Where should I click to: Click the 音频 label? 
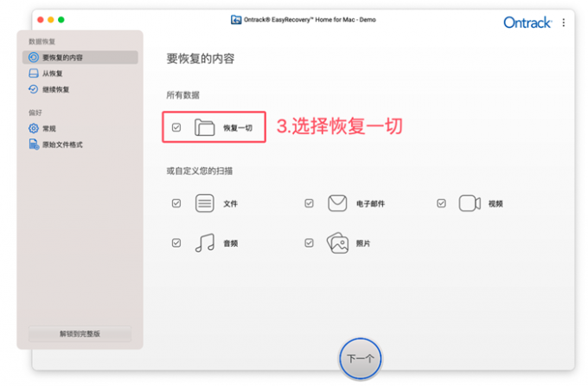(231, 243)
